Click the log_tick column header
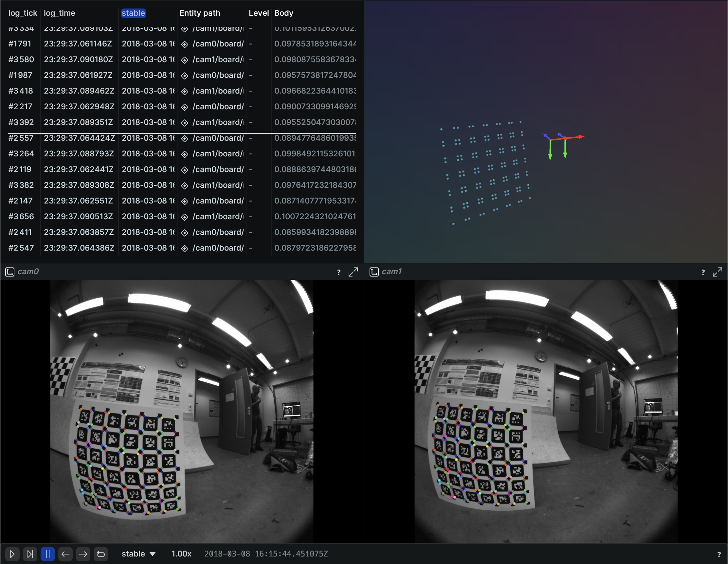The image size is (728, 564). coord(23,13)
